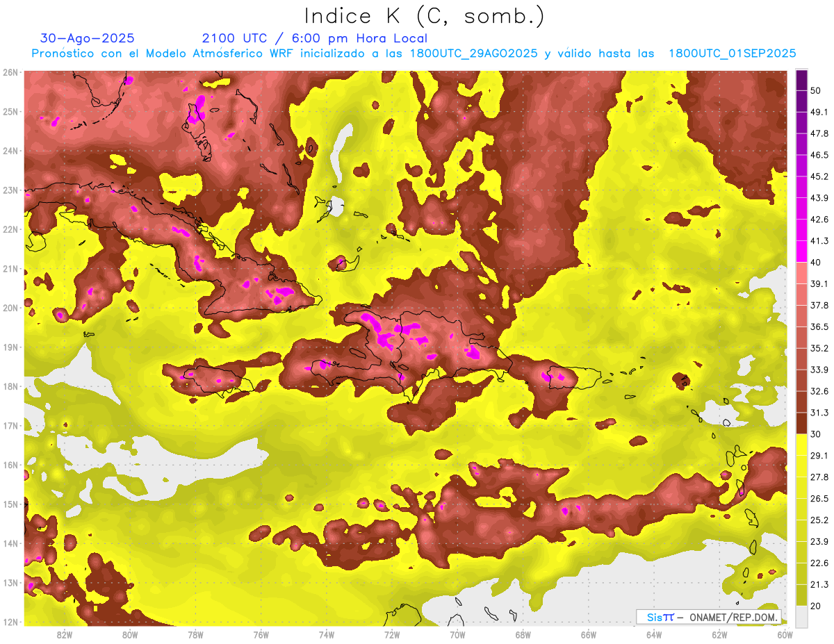Select the 60W longitude label
Image resolution: width=834 pixels, height=644 pixels.
click(x=785, y=634)
